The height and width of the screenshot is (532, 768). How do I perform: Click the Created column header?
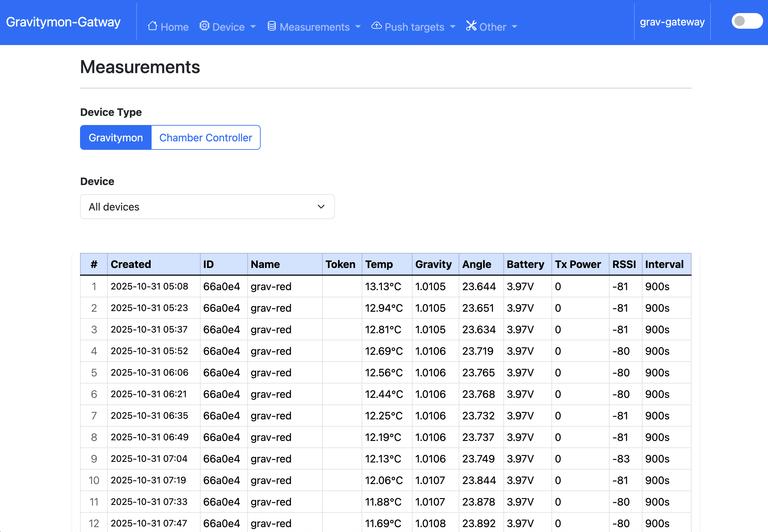[131, 264]
